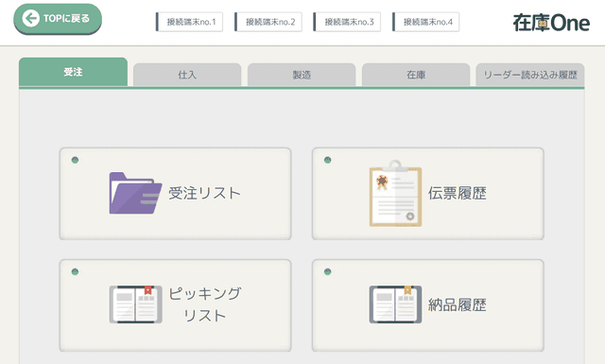Screen dimensions: 605x364
Task: Open the ピッキングリスト text label
Action: (204, 304)
